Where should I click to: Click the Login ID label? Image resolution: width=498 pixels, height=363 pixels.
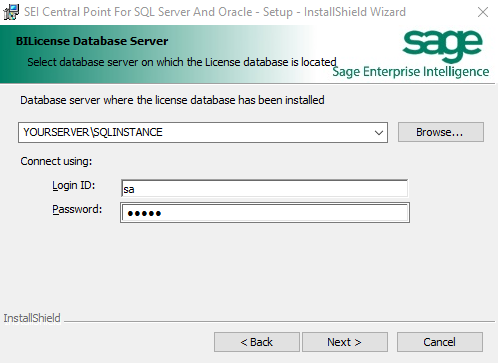click(74, 185)
